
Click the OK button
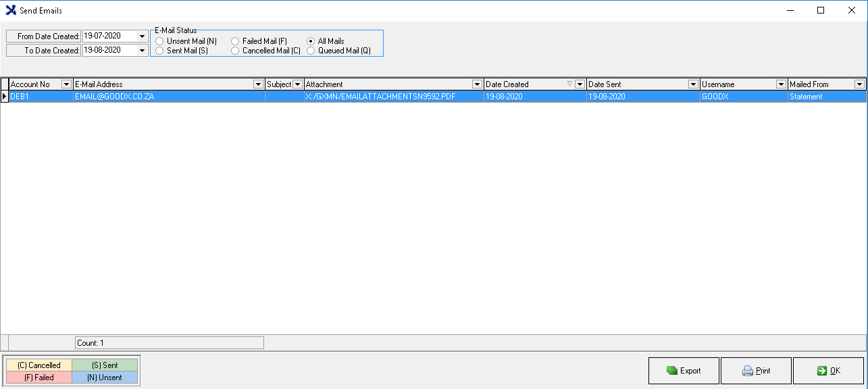click(828, 371)
